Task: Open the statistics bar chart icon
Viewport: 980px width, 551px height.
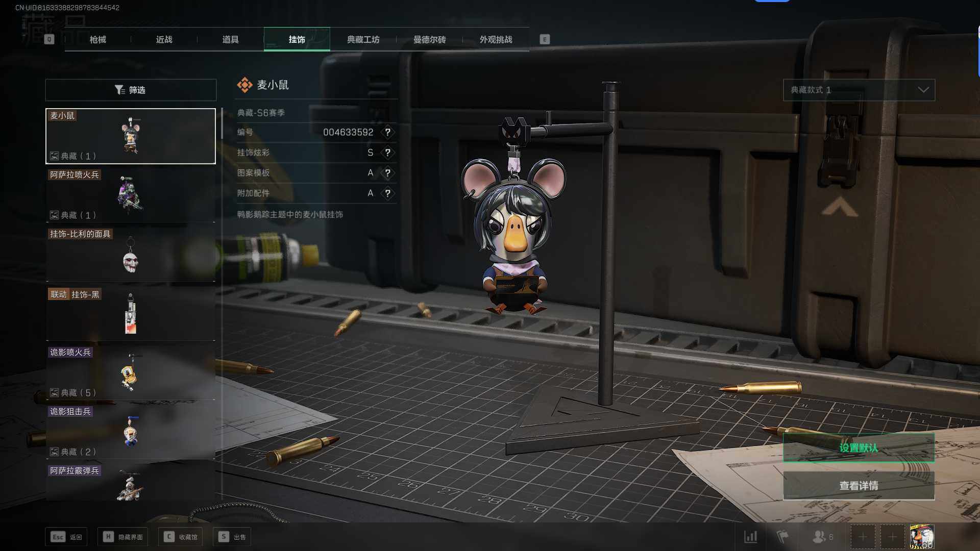Action: click(x=750, y=537)
